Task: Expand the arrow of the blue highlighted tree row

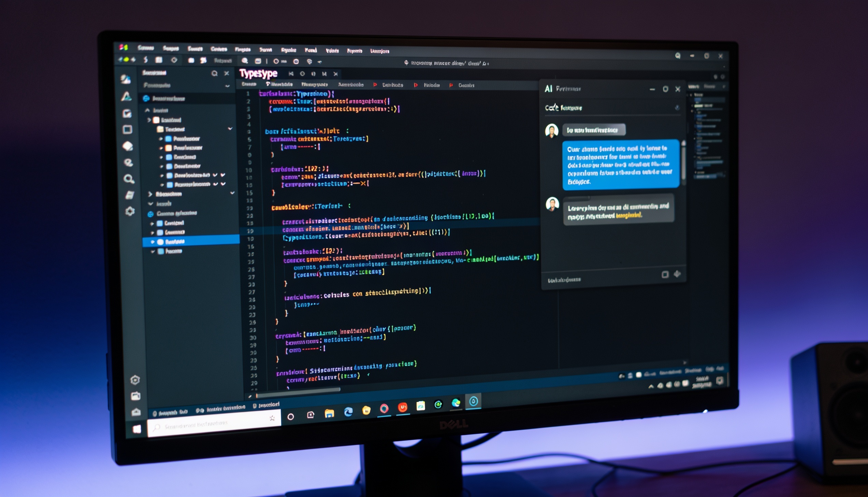Action: coord(153,242)
